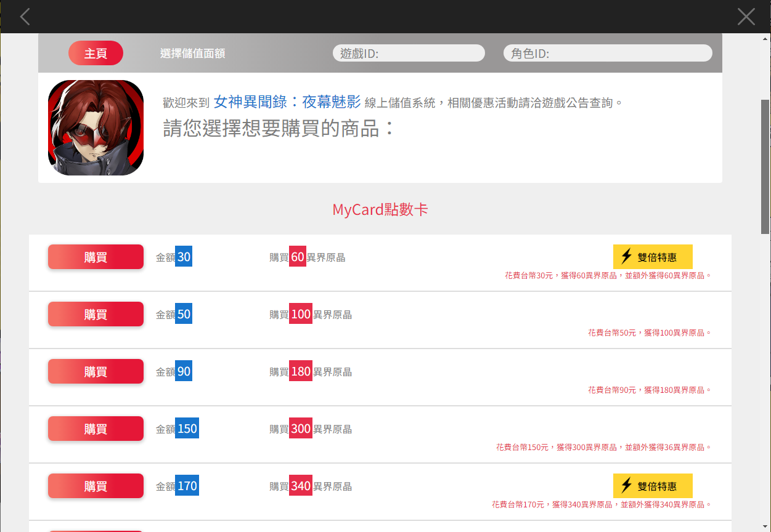This screenshot has height=532, width=771.
Task: Close the top-up window with the X icon
Action: (746, 17)
